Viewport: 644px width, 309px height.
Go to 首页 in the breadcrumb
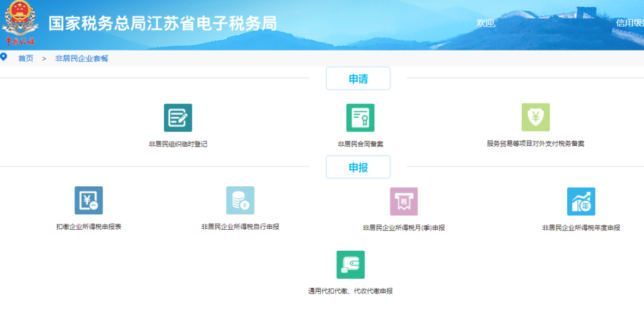coord(26,58)
